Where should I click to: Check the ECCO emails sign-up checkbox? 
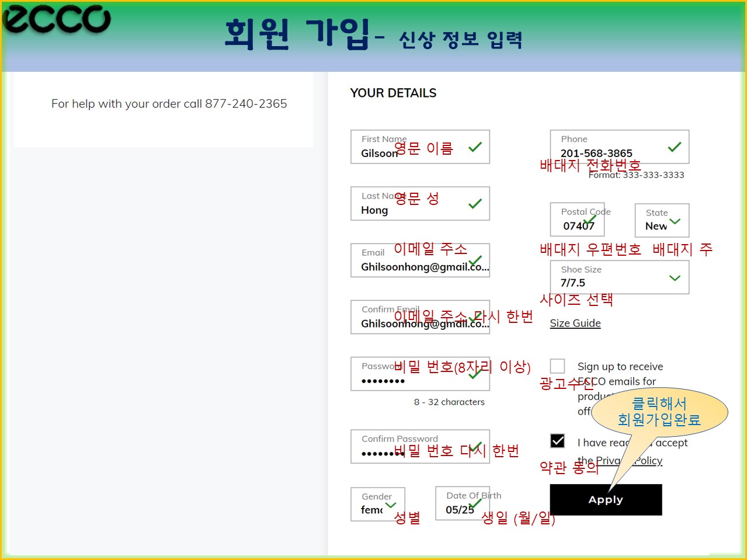click(558, 366)
